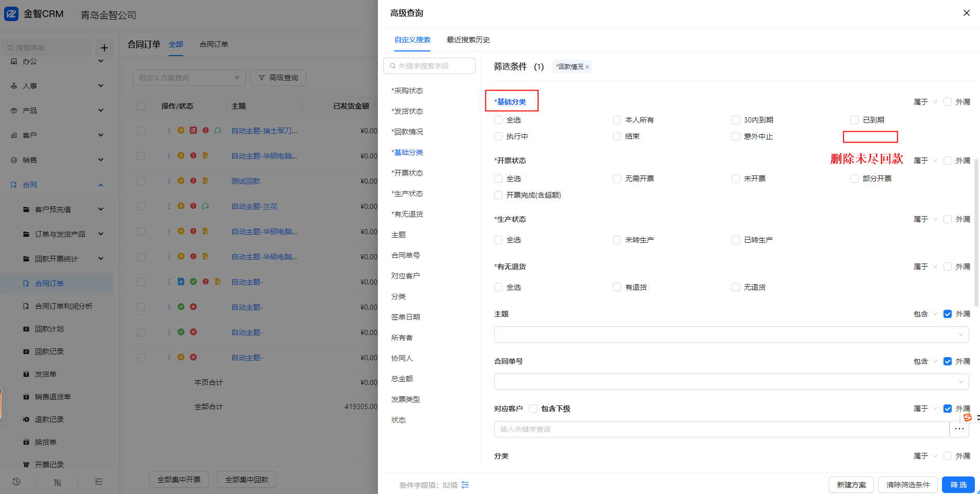
Task: Click the plus icon beside the menu search
Action: [x=104, y=48]
